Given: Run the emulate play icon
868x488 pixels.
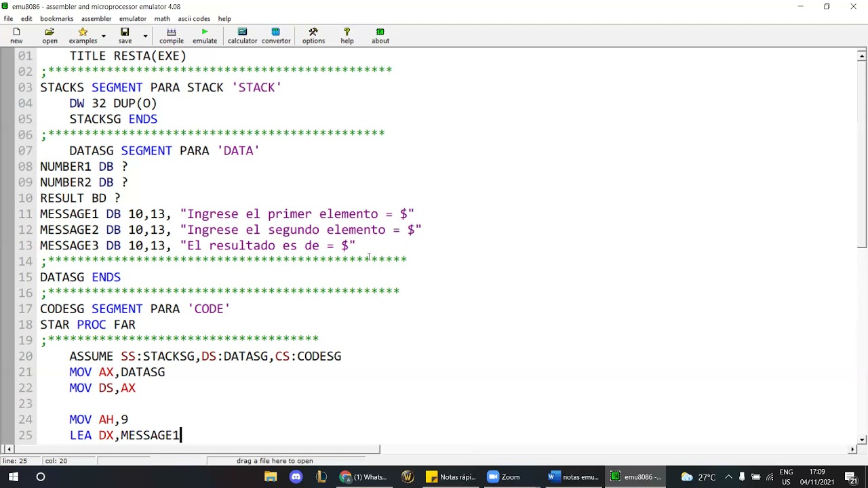Looking at the screenshot, I should coord(205,36).
